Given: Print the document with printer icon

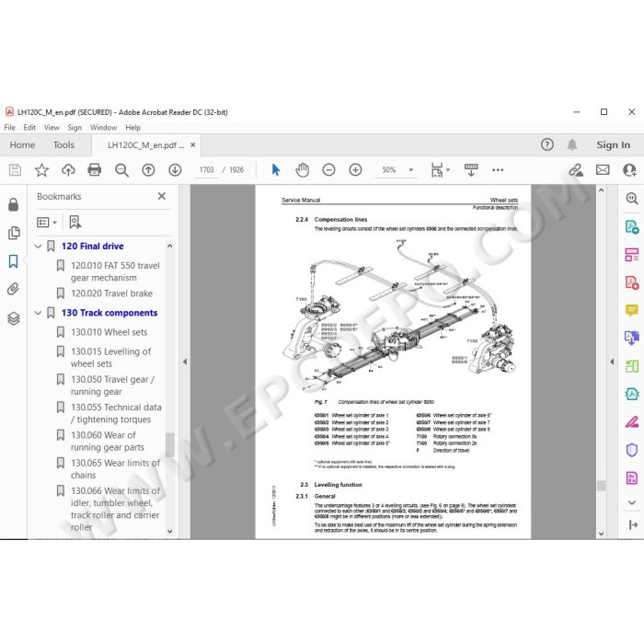Looking at the screenshot, I should [95, 169].
